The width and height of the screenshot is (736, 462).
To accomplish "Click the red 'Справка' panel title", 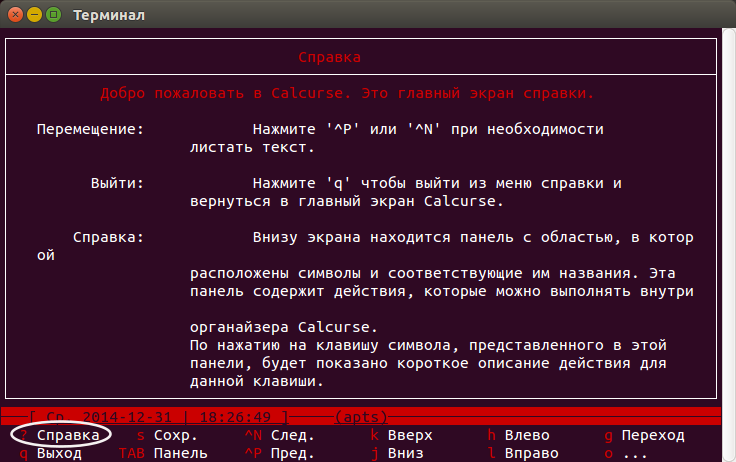I will click(330, 57).
